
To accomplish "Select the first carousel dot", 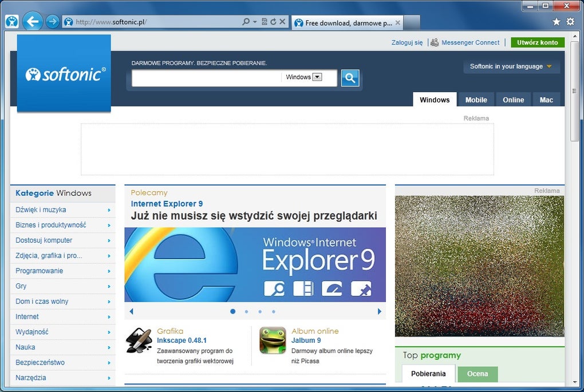I will [x=233, y=311].
